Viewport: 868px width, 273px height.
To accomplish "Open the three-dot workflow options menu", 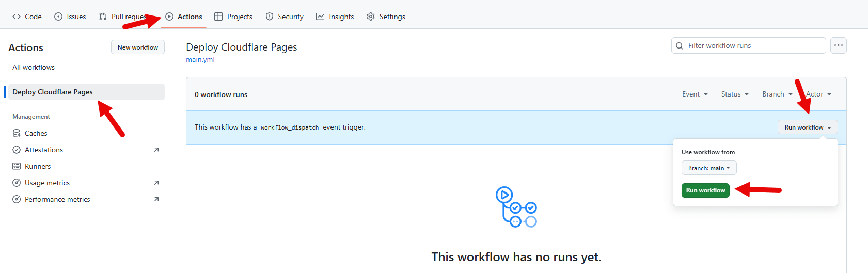I will (x=839, y=45).
